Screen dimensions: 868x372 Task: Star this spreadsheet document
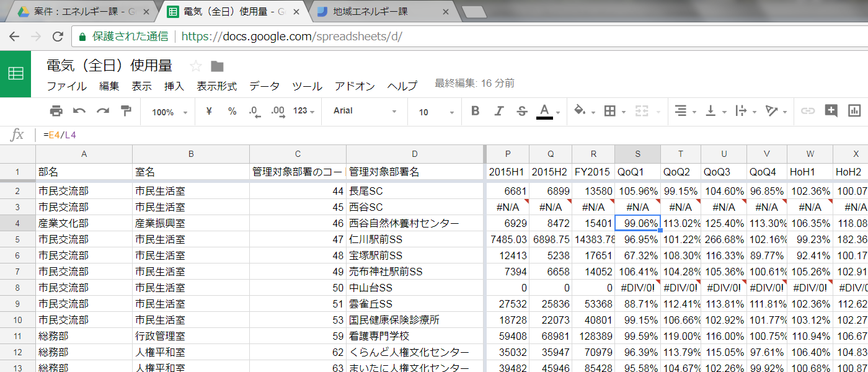click(x=196, y=66)
